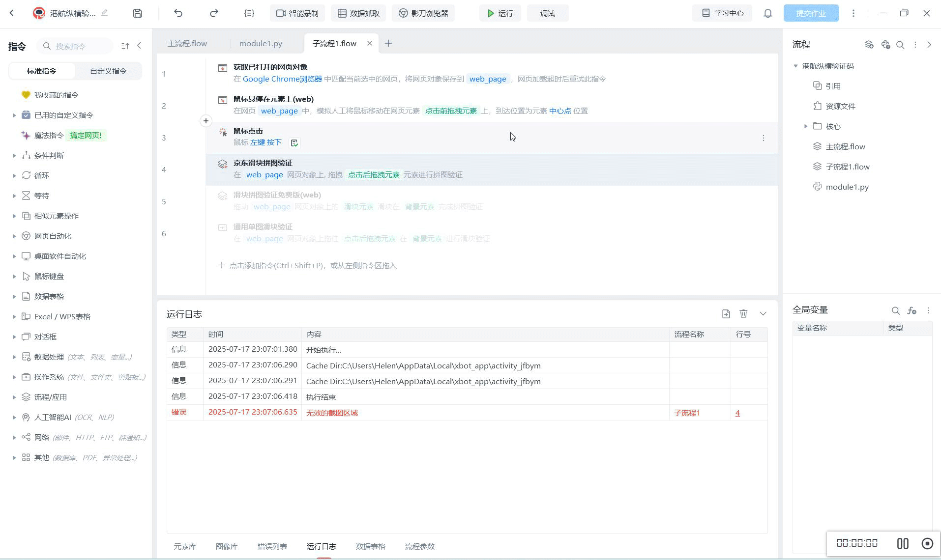Click the redo arrow icon
The image size is (941, 560).
(x=214, y=13)
